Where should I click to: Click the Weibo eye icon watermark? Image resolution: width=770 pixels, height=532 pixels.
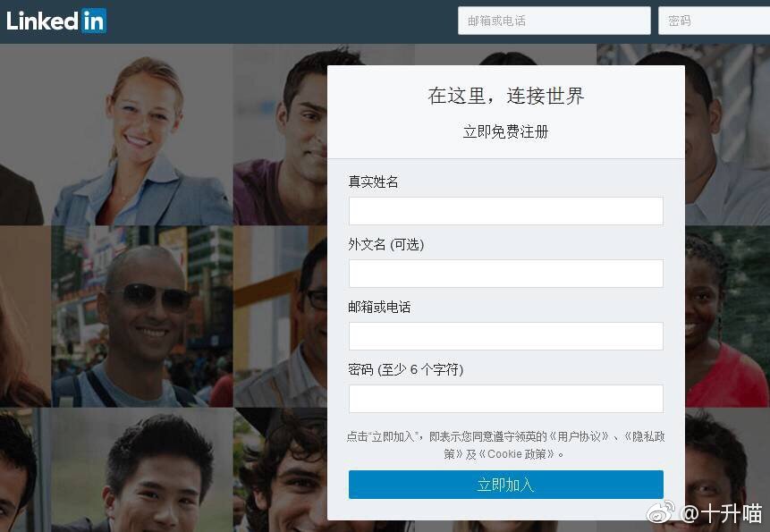661,512
